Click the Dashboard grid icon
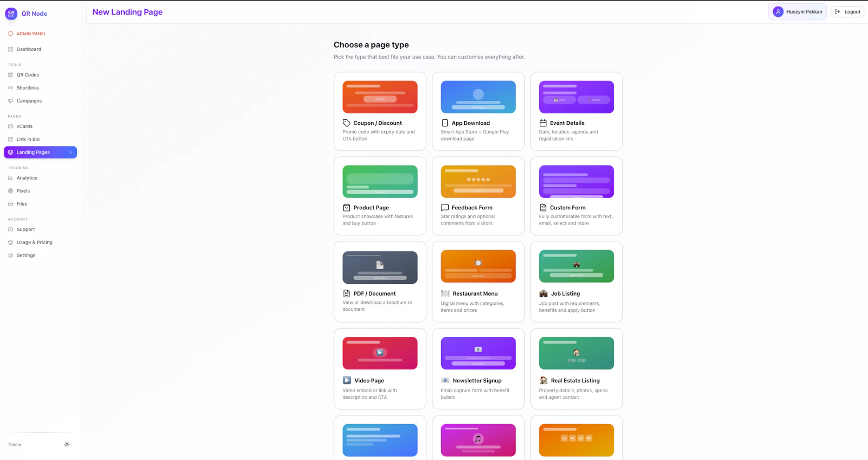 pos(10,49)
